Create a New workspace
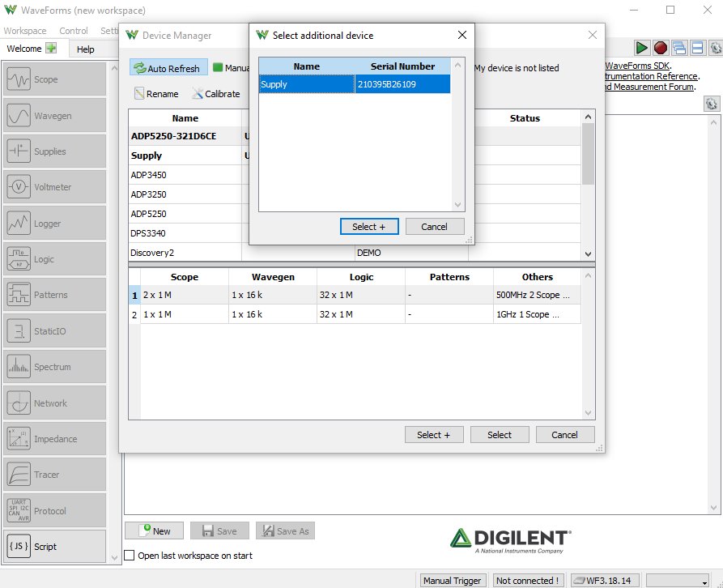 (155, 530)
